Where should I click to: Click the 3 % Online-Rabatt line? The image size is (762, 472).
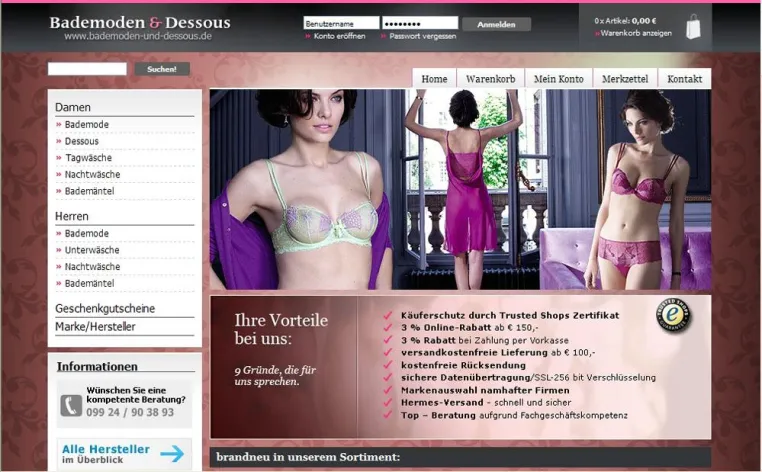click(x=469, y=328)
